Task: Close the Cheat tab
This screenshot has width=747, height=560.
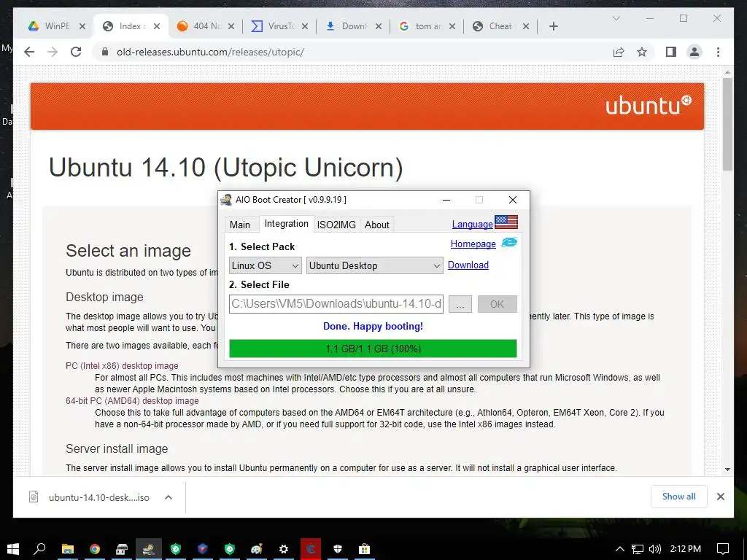Action: (x=526, y=26)
